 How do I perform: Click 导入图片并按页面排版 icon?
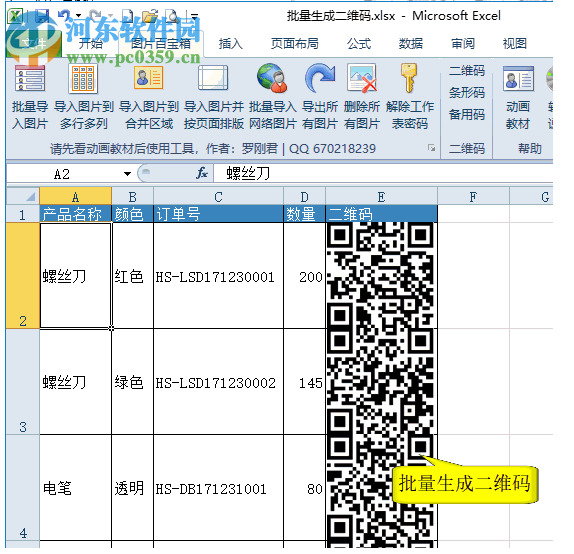213,78
